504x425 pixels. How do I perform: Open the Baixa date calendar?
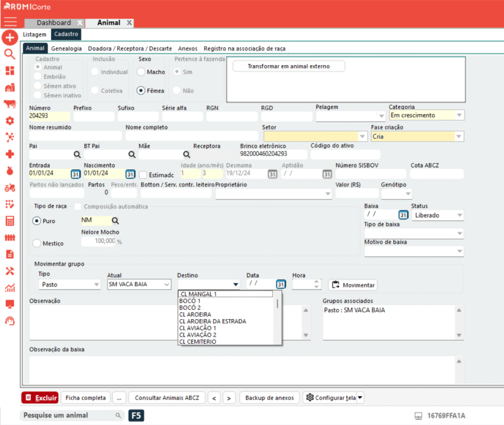pyautogui.click(x=404, y=215)
